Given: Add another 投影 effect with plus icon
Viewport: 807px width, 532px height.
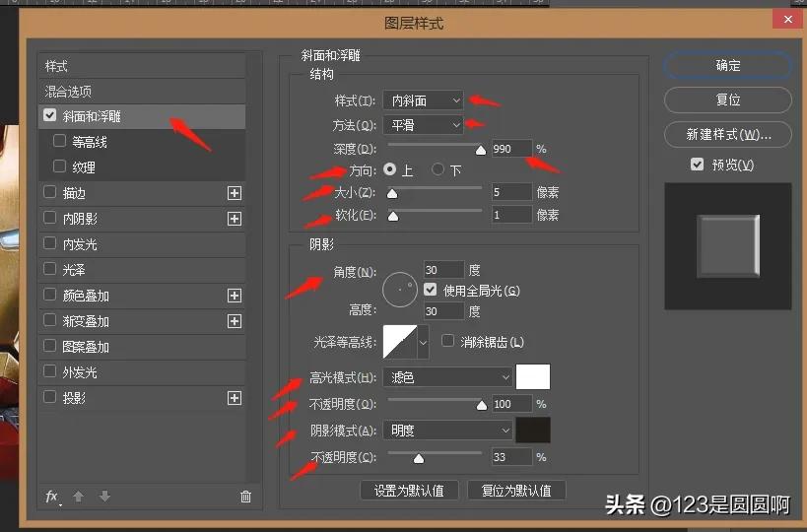Looking at the screenshot, I should [235, 398].
